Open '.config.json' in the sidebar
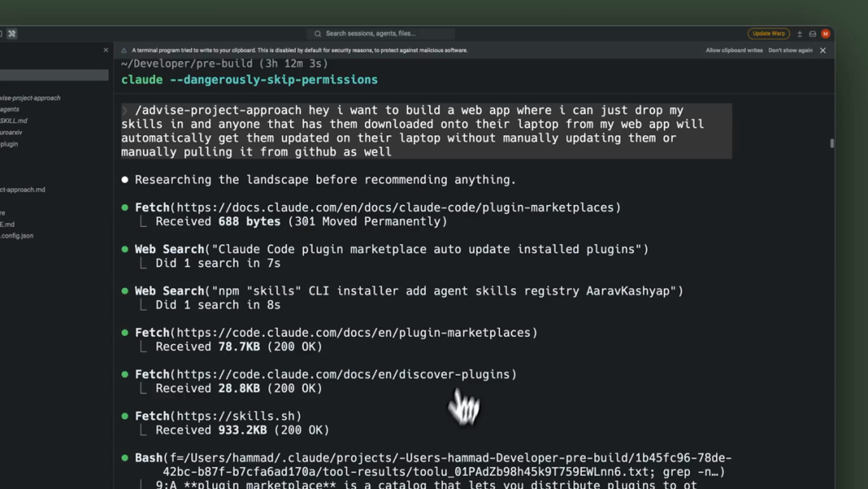The height and width of the screenshot is (489, 868). click(17, 236)
